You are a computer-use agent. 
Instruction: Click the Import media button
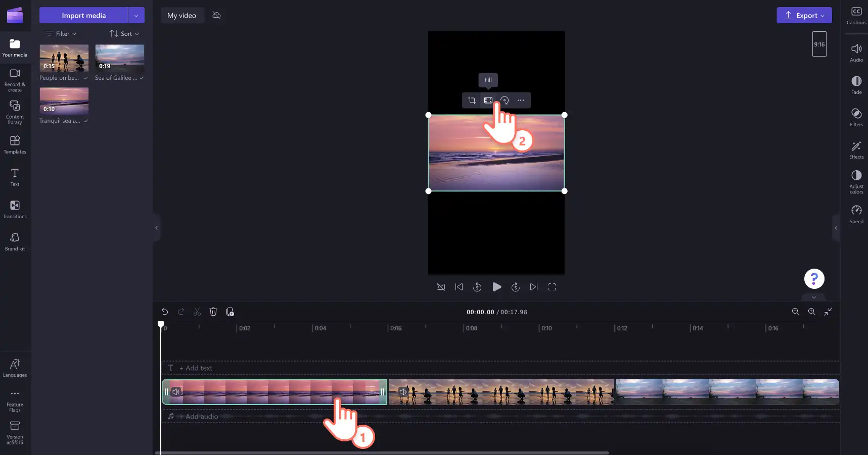(84, 15)
